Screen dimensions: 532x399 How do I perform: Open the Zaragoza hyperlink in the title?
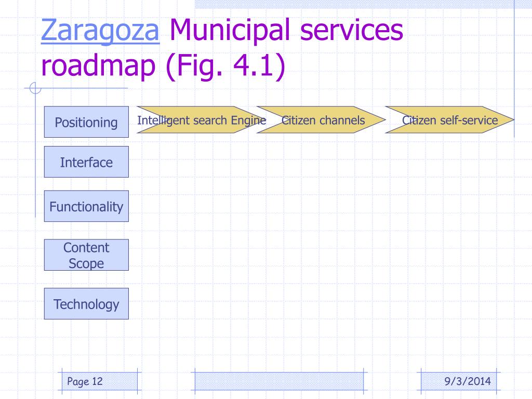click(100, 31)
